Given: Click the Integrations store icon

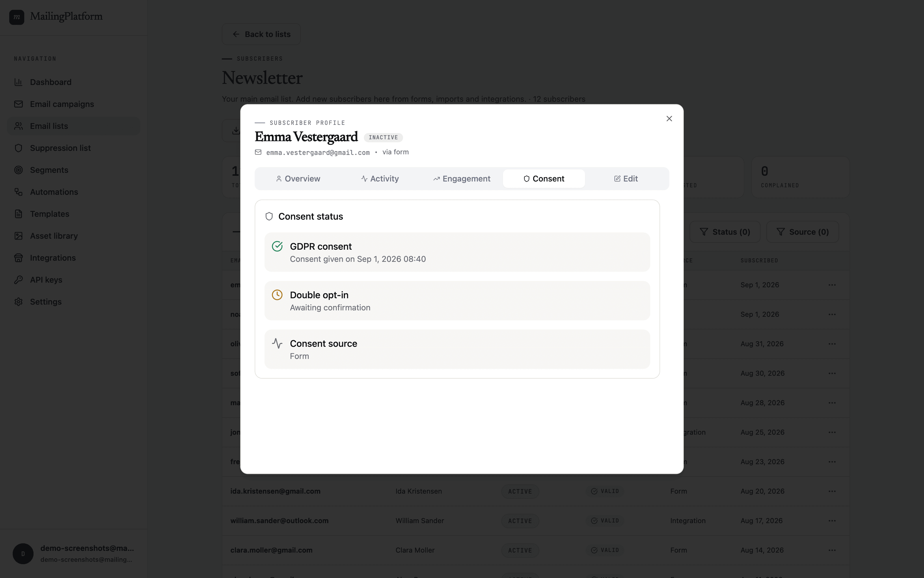Looking at the screenshot, I should 18,258.
